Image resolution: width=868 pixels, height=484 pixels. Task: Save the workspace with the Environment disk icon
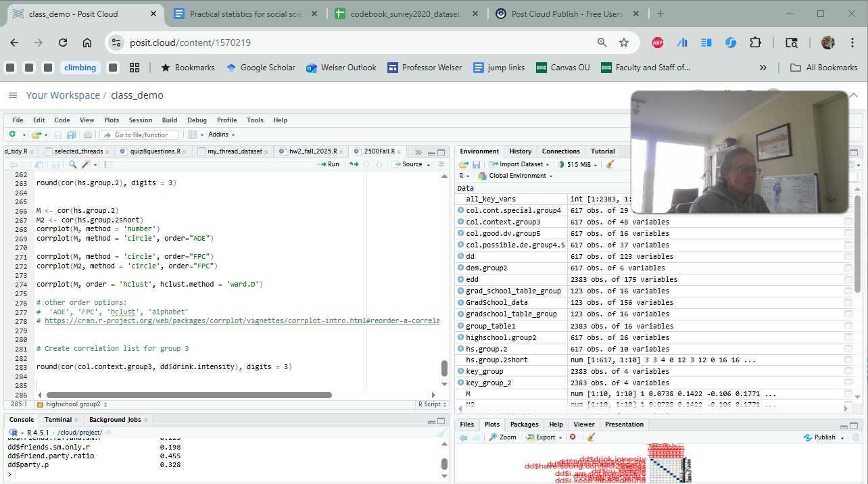[x=476, y=164]
